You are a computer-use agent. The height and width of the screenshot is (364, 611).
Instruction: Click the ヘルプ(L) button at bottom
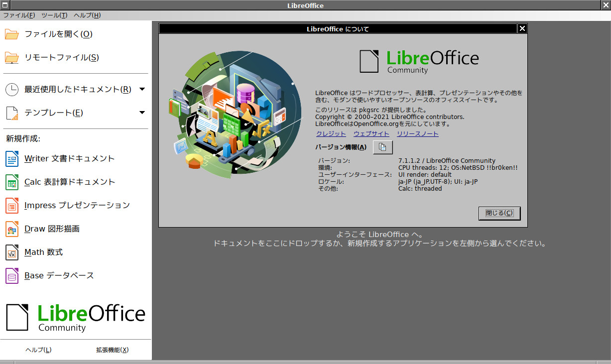[38, 350]
